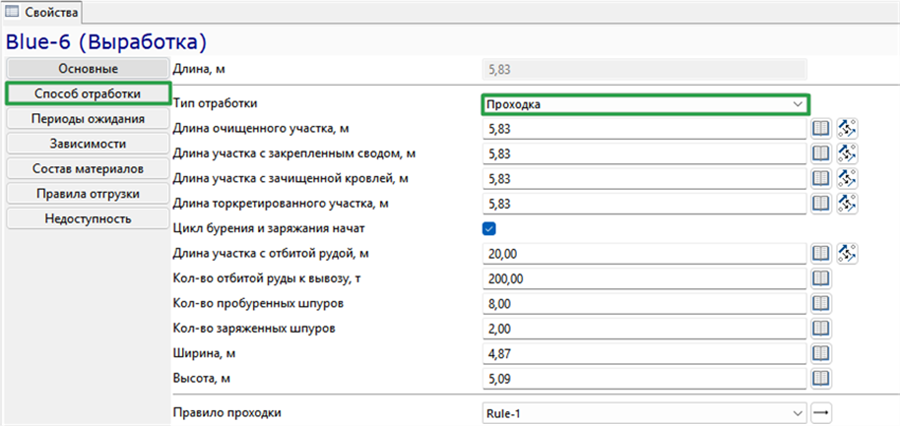Click measure icon beside Длина очищенного участка
This screenshot has height=426, width=900.
tap(847, 129)
